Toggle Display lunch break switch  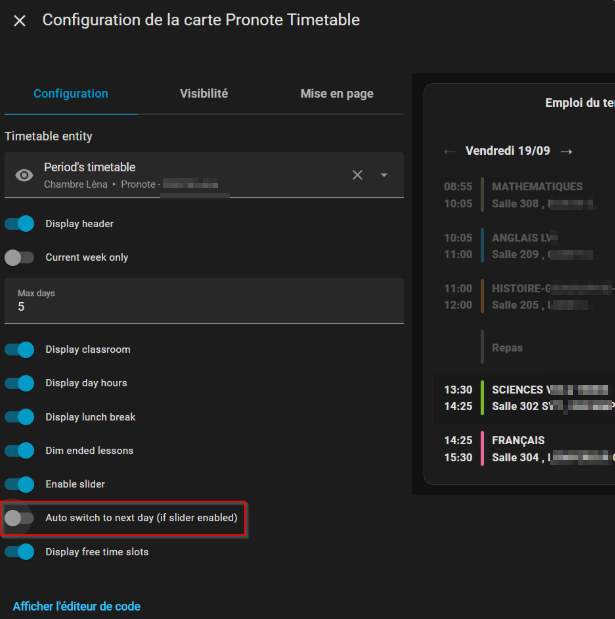pyautogui.click(x=20, y=417)
